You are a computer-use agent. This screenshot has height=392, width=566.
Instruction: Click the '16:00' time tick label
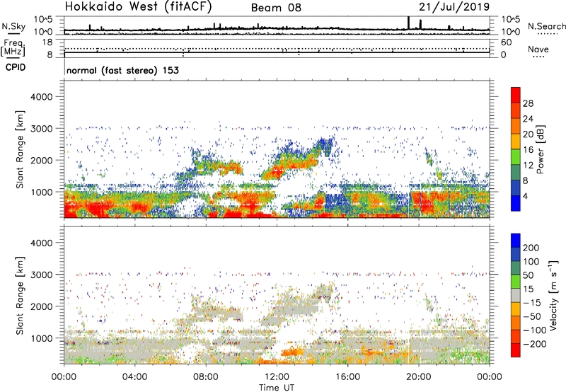coord(347,377)
